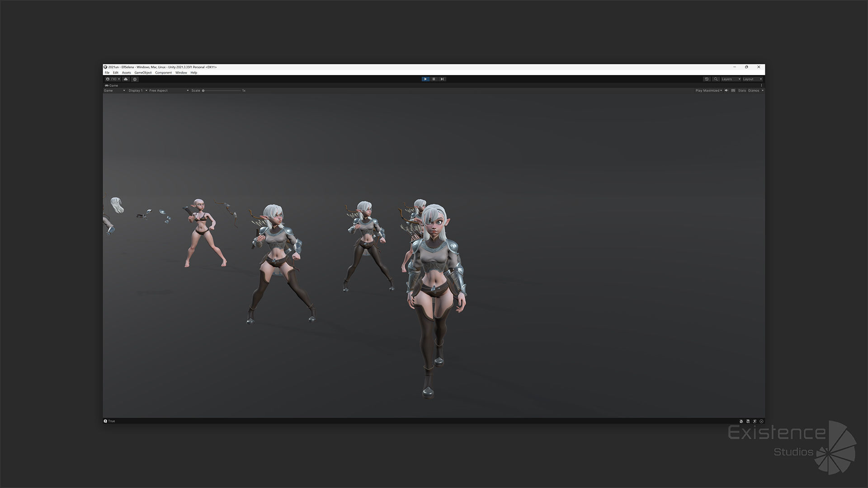This screenshot has height=488, width=868.
Task: Pause the game with Pause button
Action: click(x=434, y=79)
